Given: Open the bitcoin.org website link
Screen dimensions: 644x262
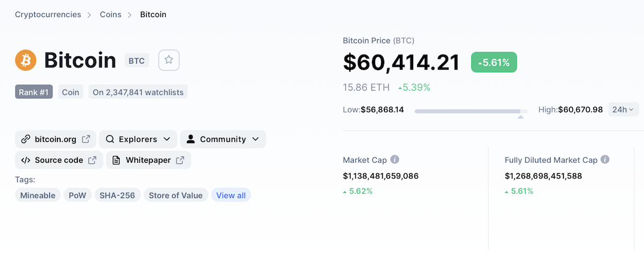Looking at the screenshot, I should (56, 139).
